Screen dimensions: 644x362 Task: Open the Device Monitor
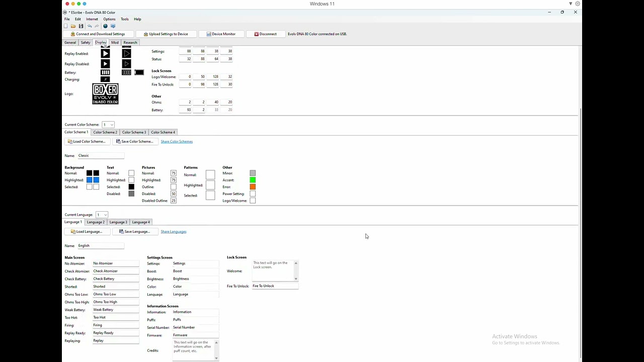(221, 34)
